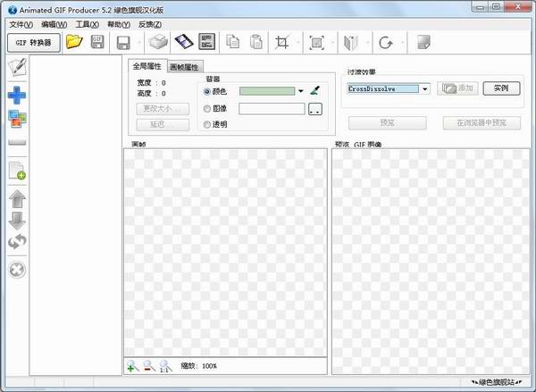Open the CrossDissolve transition dropdown

click(424, 89)
